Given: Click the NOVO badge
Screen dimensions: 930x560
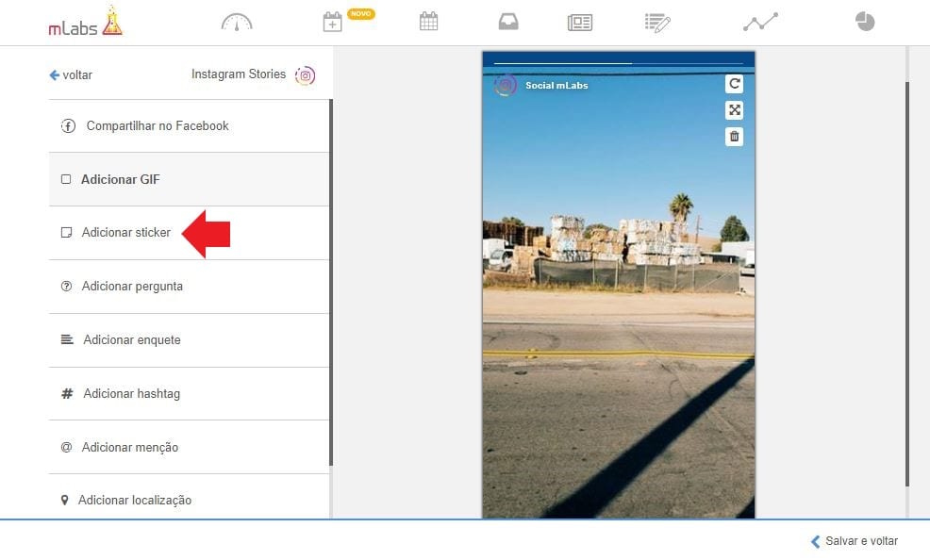Looking at the screenshot, I should point(360,13).
